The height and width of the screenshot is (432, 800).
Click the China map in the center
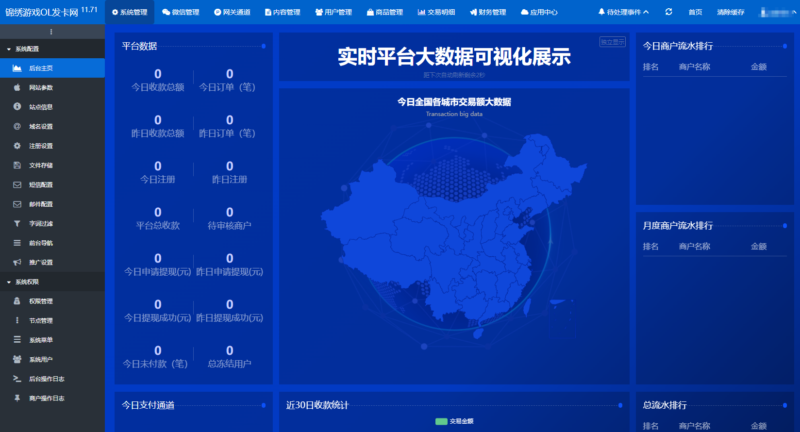(x=453, y=235)
